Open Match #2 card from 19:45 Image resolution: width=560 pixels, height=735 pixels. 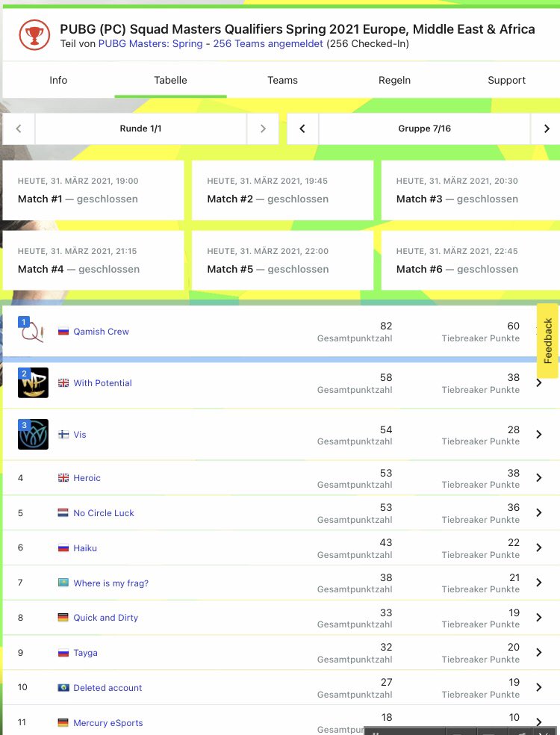282,190
